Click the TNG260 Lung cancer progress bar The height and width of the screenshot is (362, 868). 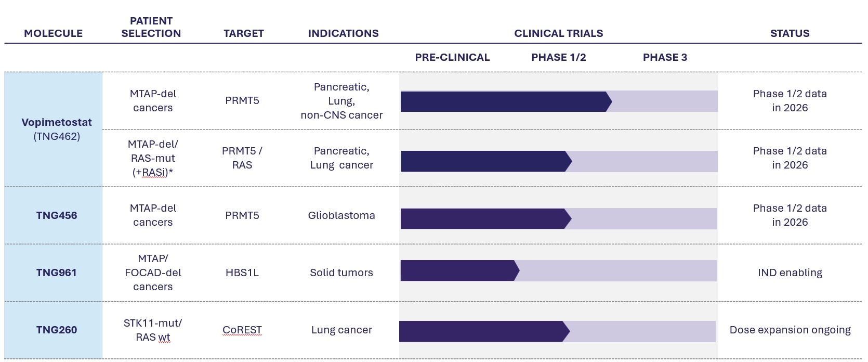point(482,331)
